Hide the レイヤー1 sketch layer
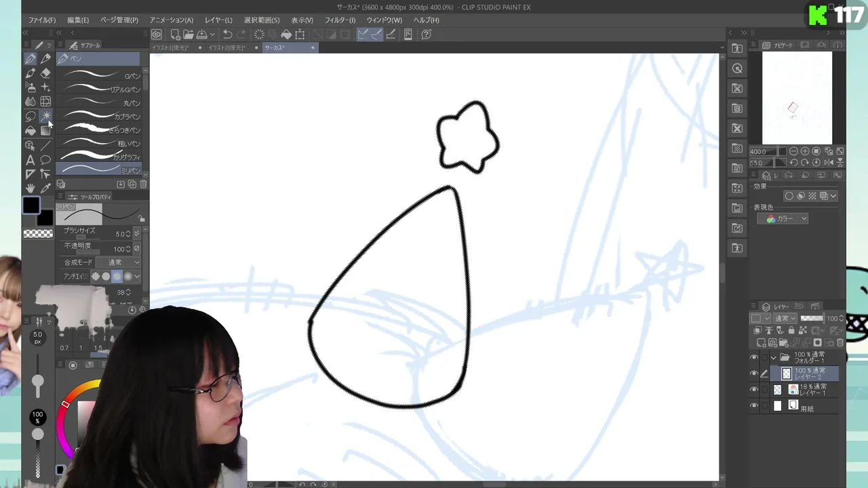The width and height of the screenshot is (868, 488). [754, 390]
